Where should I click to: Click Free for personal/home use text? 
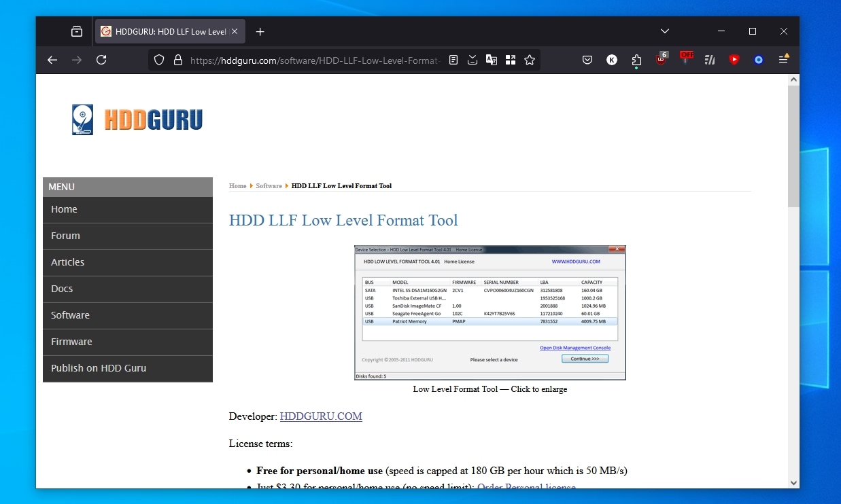320,471
